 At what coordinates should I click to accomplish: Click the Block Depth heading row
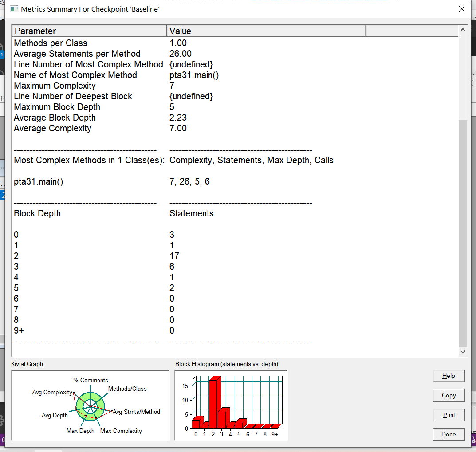(x=235, y=213)
